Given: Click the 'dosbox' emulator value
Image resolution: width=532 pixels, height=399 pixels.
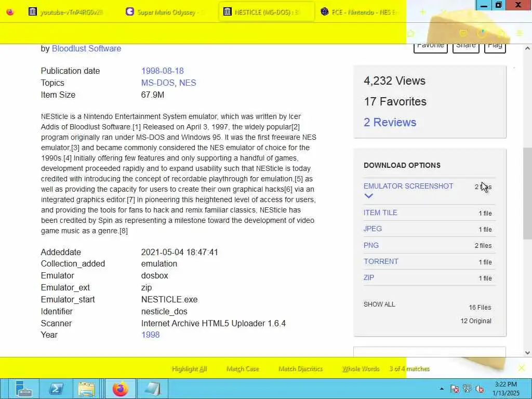Looking at the screenshot, I should [x=154, y=275].
